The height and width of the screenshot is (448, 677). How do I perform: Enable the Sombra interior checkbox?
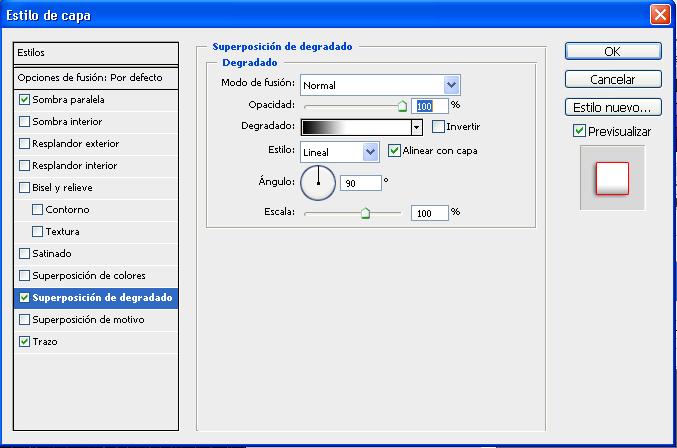tap(25, 122)
